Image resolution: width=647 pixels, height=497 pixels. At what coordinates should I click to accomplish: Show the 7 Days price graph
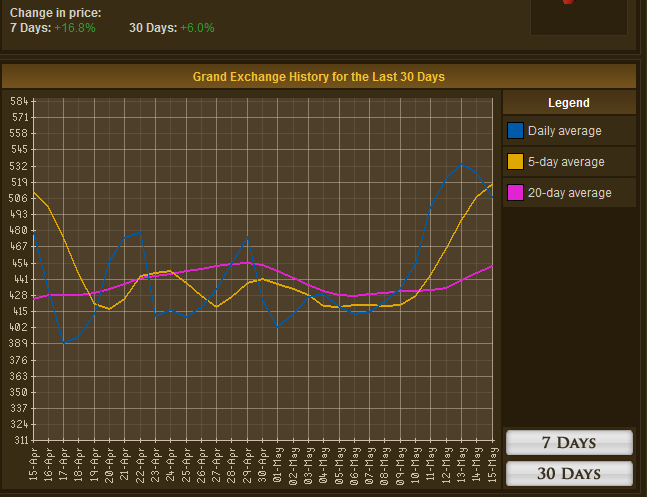coord(569,443)
